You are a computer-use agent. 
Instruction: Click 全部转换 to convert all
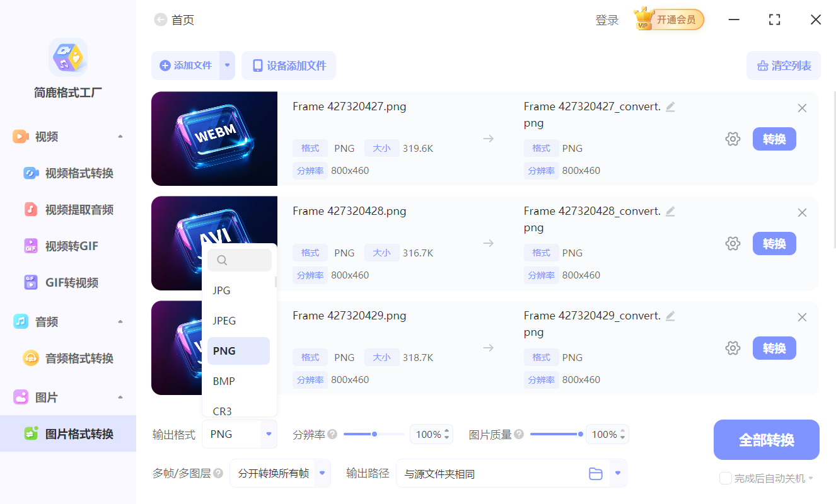pyautogui.click(x=767, y=440)
